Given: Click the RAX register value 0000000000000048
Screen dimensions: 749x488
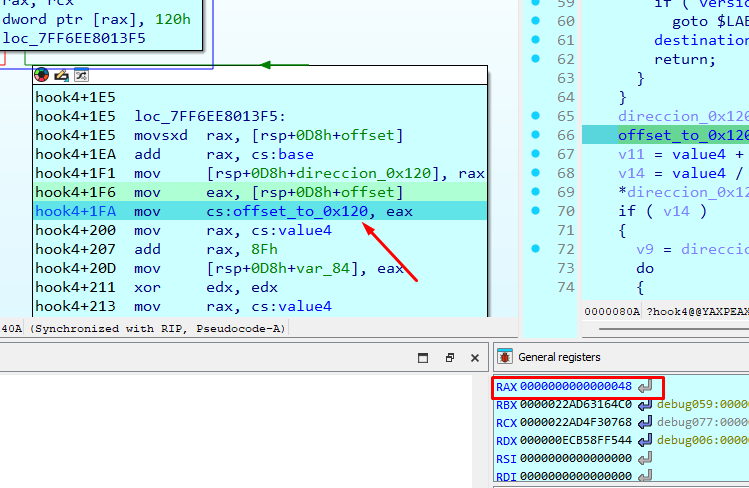Looking at the screenshot, I should [576, 386].
